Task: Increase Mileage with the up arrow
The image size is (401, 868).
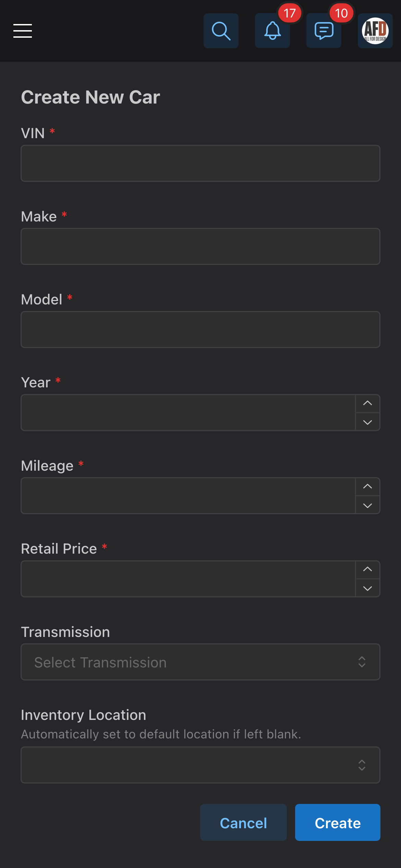Action: tap(368, 487)
